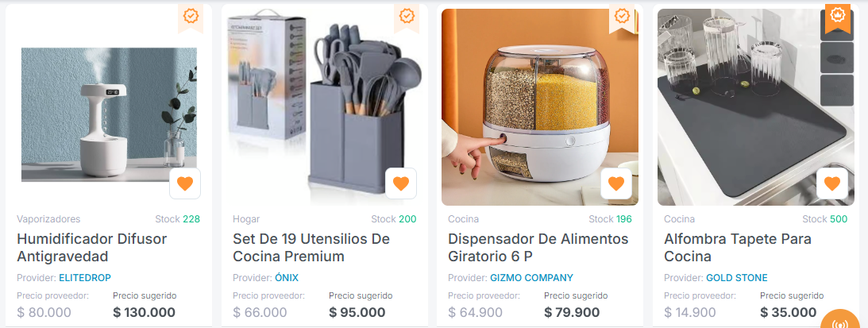Click verified badge on the humidifier card

point(191,17)
